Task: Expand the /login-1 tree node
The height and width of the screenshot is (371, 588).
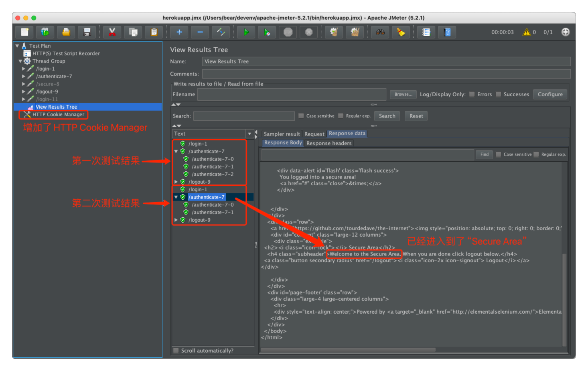Action: point(24,69)
